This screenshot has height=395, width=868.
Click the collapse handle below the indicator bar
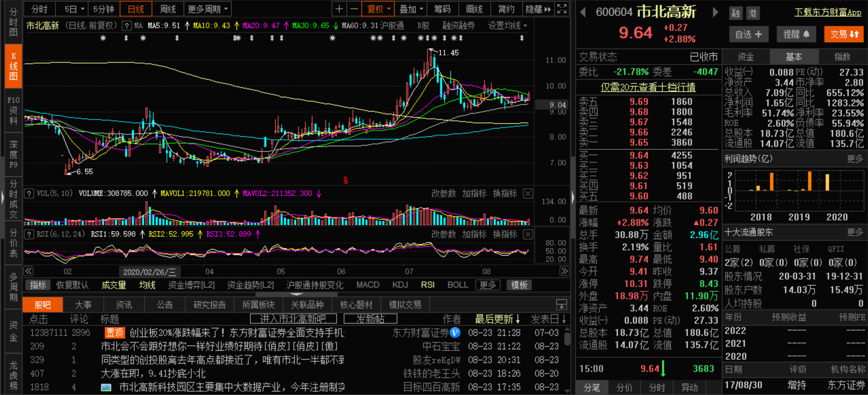pos(296,294)
